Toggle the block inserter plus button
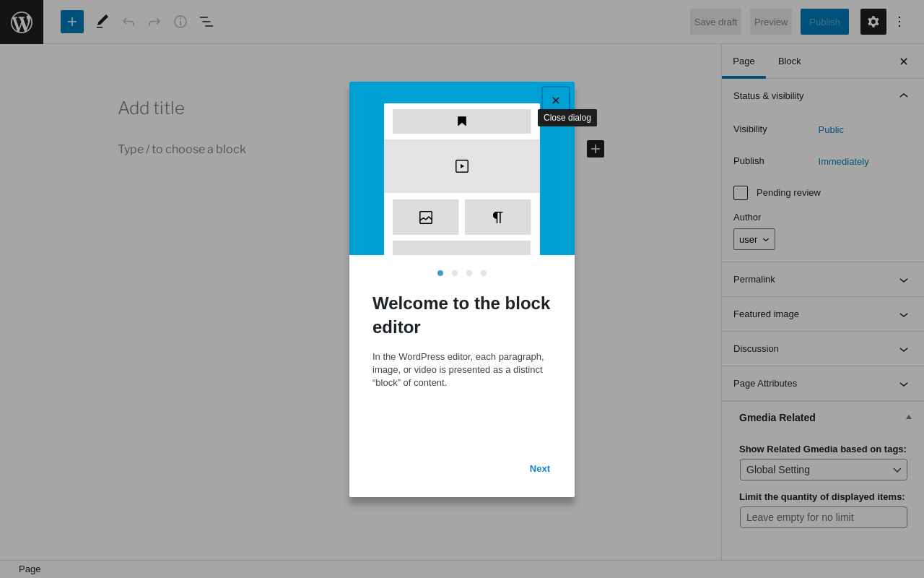The width and height of the screenshot is (924, 578). coord(72,22)
